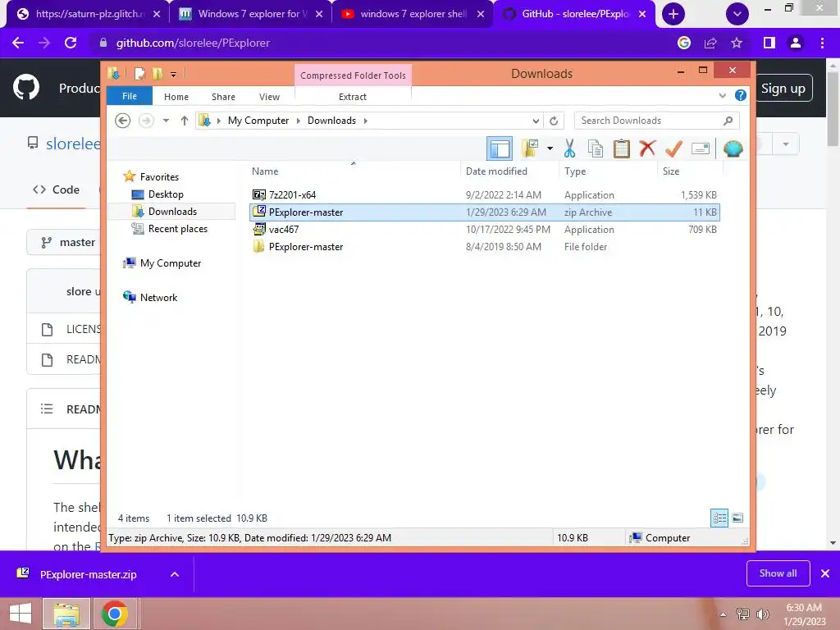Open folder options toolbar icon
Image resolution: width=840 pixels, height=630 pixels.
(530, 148)
